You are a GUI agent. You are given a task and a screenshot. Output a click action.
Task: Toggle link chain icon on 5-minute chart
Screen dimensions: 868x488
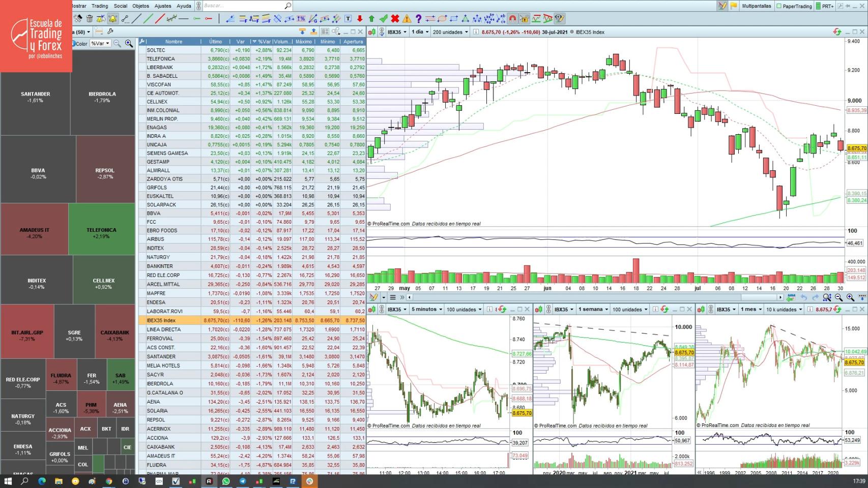coord(382,309)
